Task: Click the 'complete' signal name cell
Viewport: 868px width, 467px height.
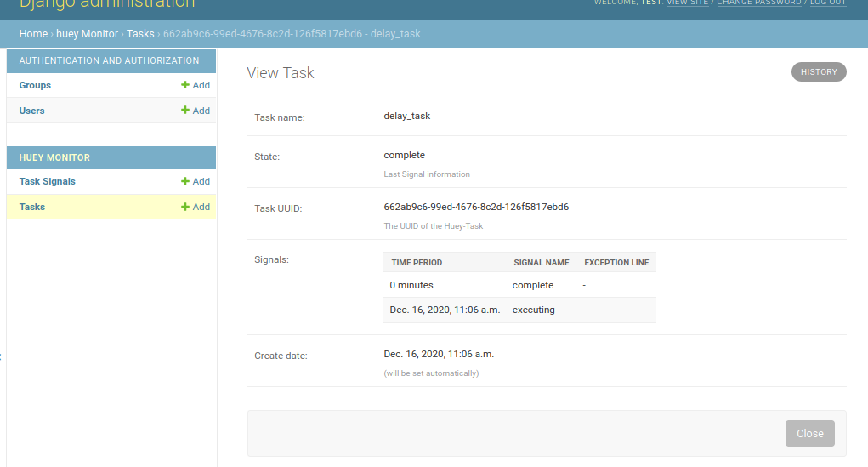Action: 532,285
